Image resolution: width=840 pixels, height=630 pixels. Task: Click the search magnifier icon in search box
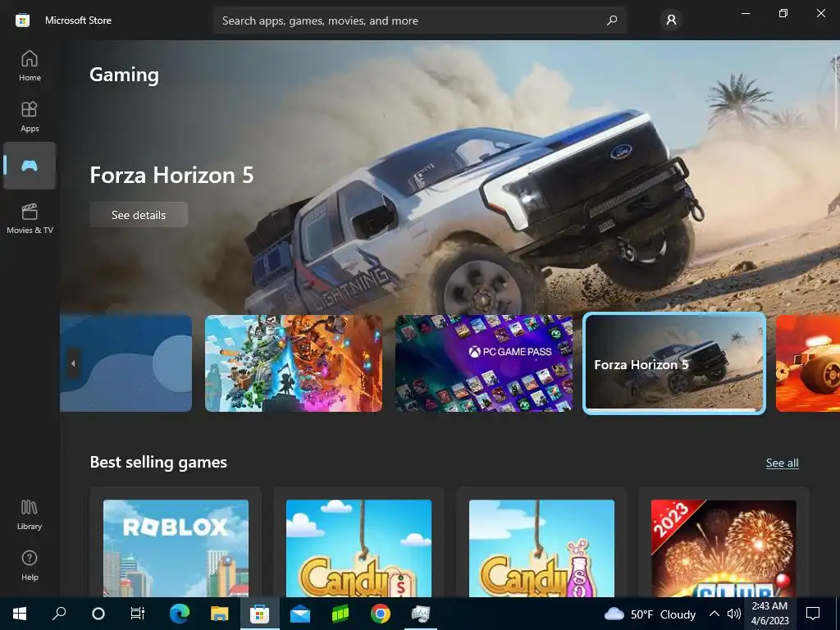(612, 21)
